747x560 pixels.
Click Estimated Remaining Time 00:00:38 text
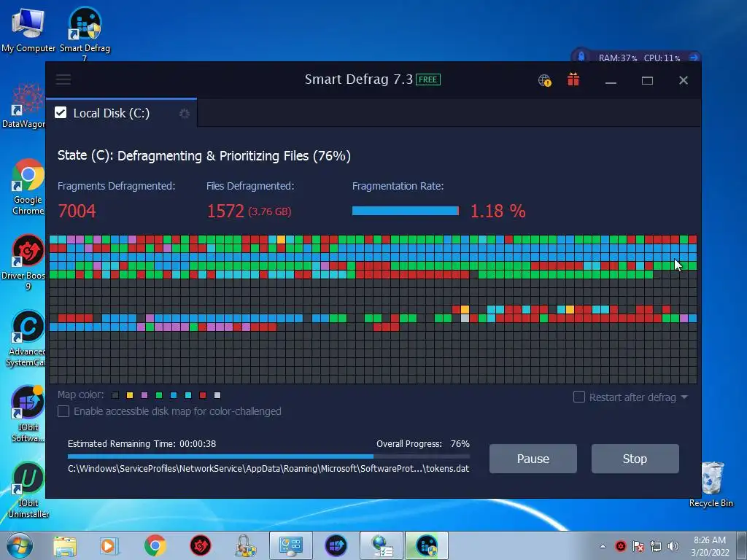point(142,444)
